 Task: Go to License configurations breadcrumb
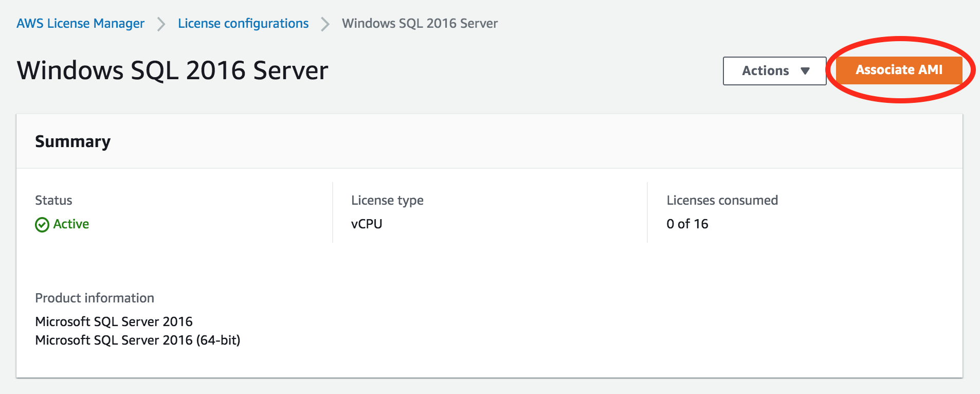click(x=243, y=24)
